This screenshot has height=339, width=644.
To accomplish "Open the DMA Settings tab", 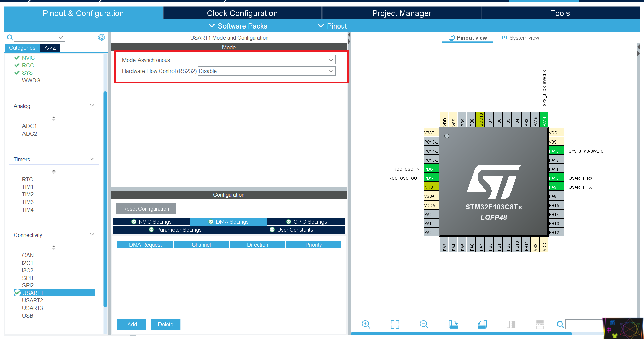I will coord(229,222).
